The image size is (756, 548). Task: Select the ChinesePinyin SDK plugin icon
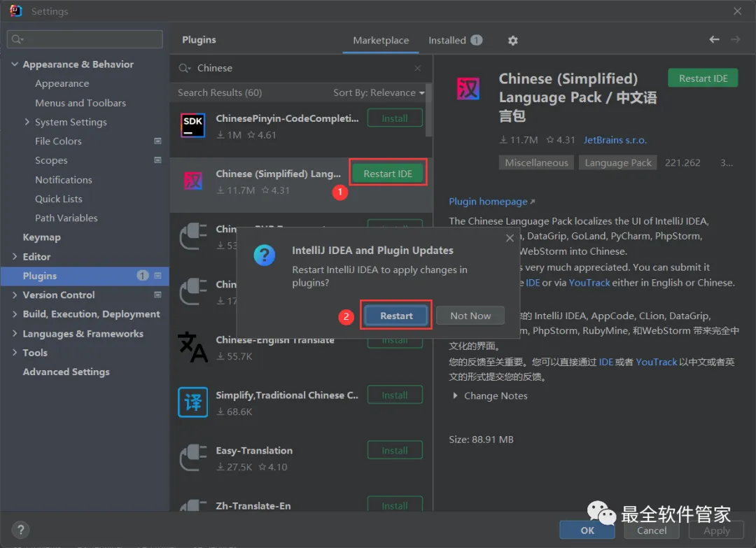(x=193, y=125)
